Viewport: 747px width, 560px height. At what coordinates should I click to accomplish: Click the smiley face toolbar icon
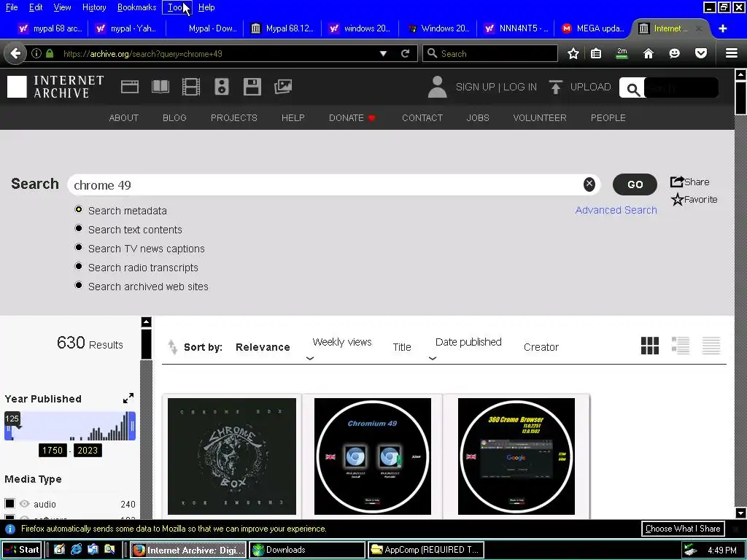point(674,53)
